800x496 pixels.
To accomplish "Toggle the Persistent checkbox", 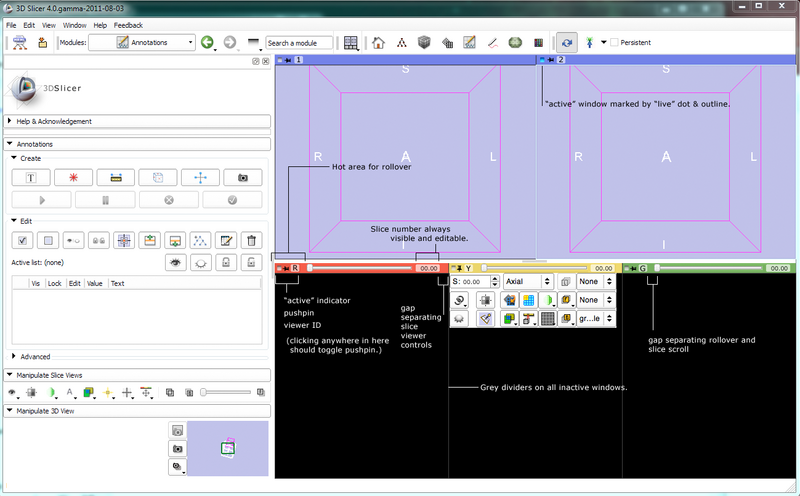I will point(614,43).
